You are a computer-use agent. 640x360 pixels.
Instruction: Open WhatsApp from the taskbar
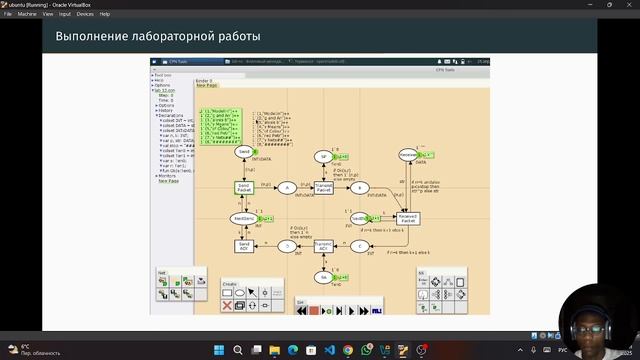[x=367, y=350]
